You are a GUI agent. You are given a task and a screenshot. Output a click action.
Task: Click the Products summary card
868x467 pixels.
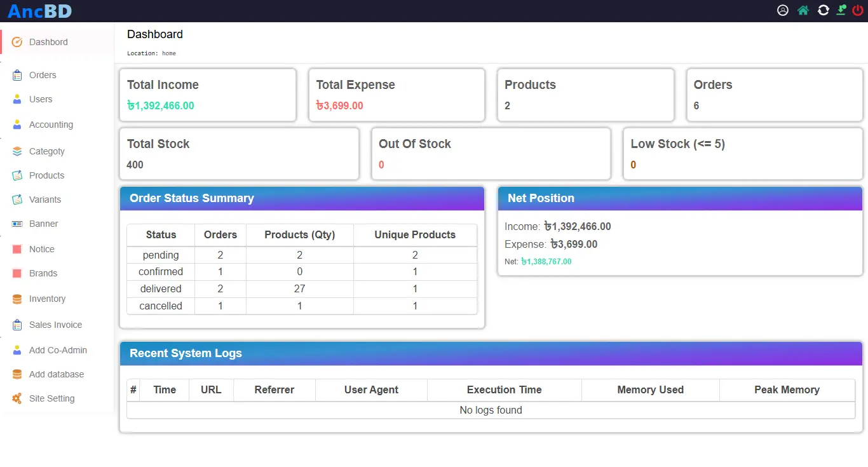click(x=585, y=95)
